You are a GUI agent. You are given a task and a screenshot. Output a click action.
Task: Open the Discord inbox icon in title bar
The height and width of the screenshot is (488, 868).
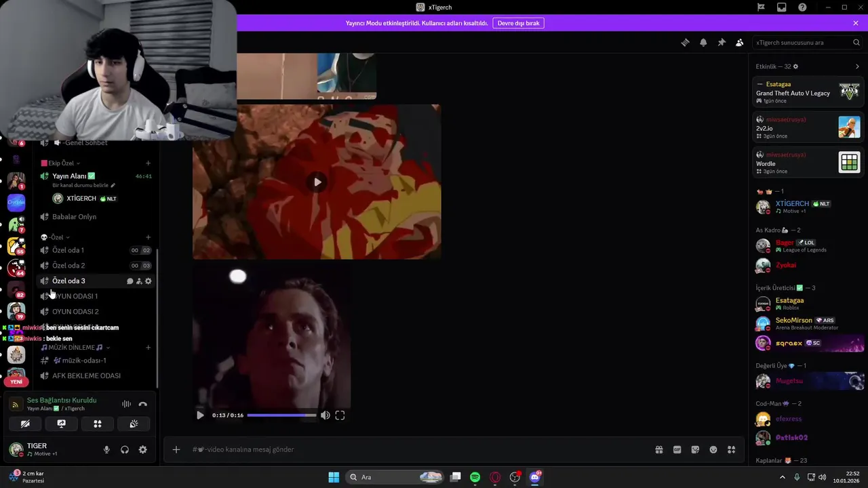782,7
